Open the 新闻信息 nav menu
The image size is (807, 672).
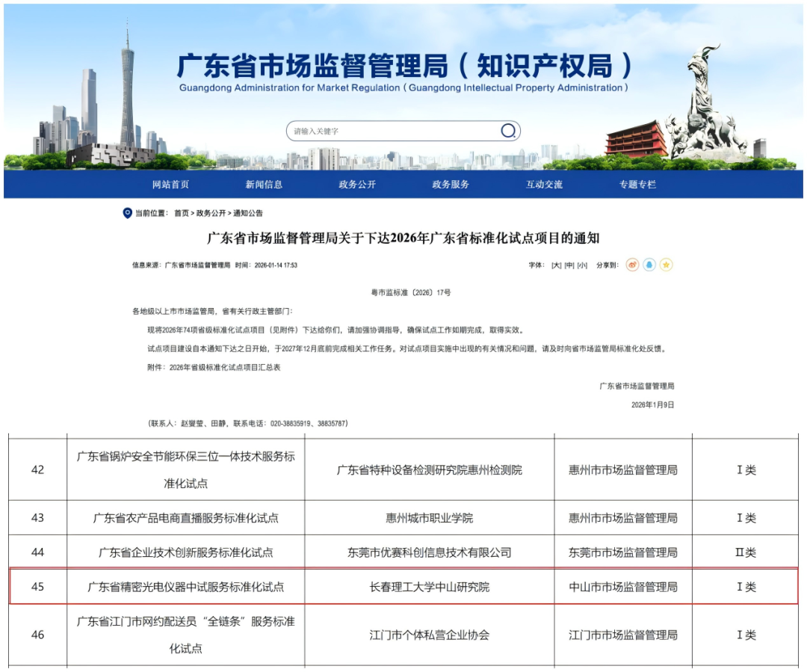264,185
